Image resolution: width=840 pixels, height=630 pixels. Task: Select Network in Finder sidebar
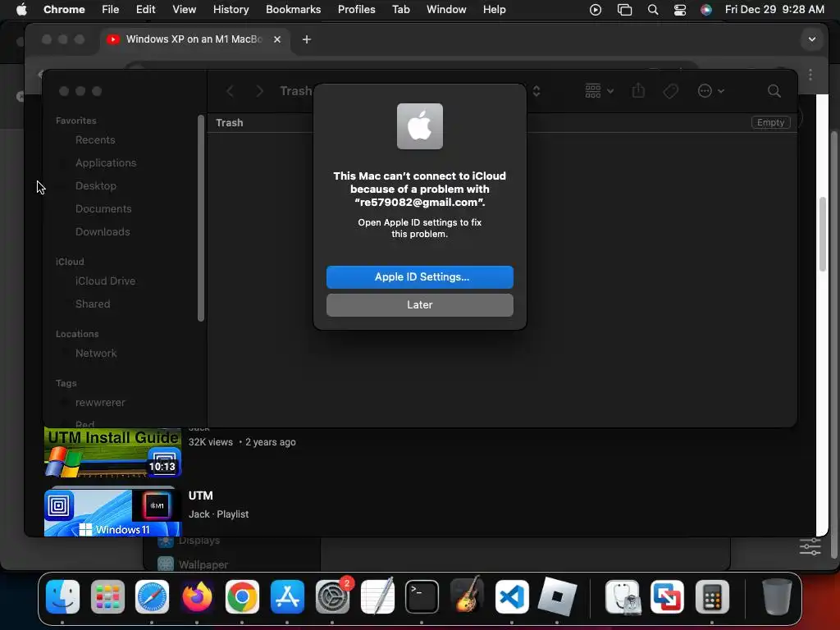[95, 354]
